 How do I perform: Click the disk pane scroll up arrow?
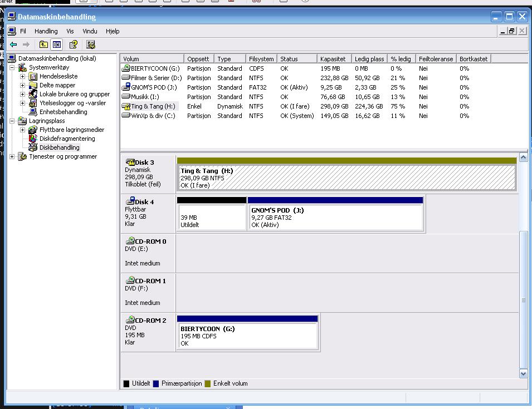tap(523, 157)
